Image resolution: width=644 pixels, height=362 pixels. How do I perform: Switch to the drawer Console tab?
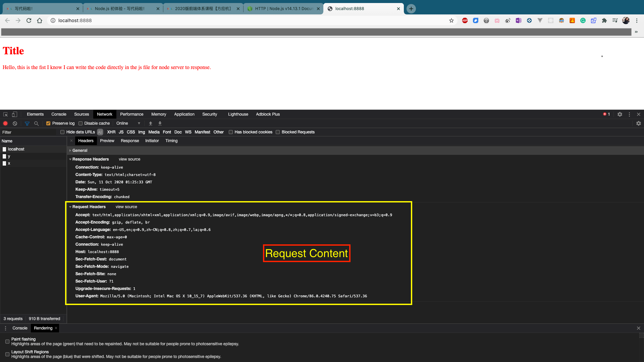point(20,328)
